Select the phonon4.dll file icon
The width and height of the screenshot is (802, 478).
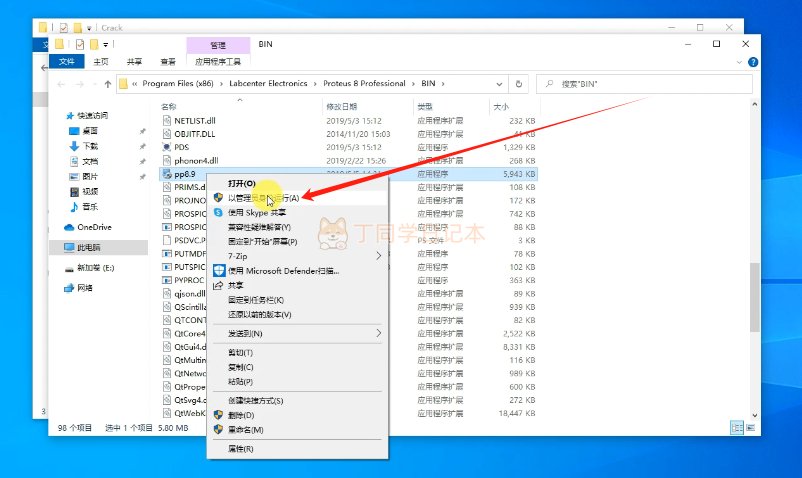click(167, 161)
